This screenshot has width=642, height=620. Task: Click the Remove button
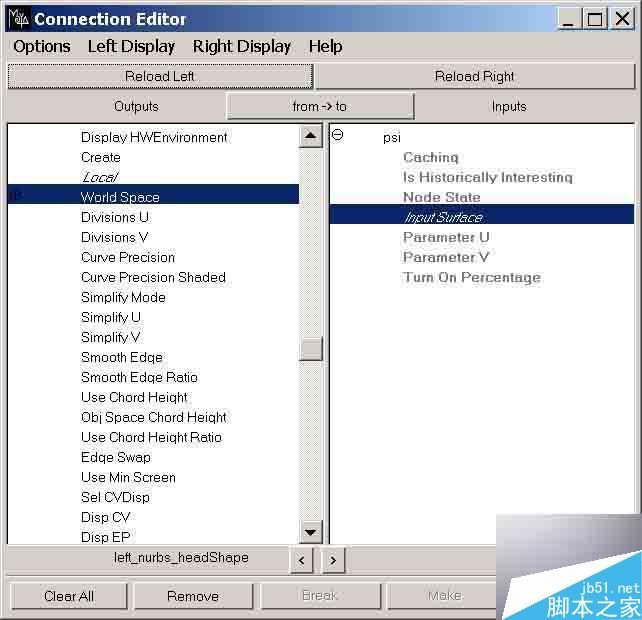coord(193,596)
